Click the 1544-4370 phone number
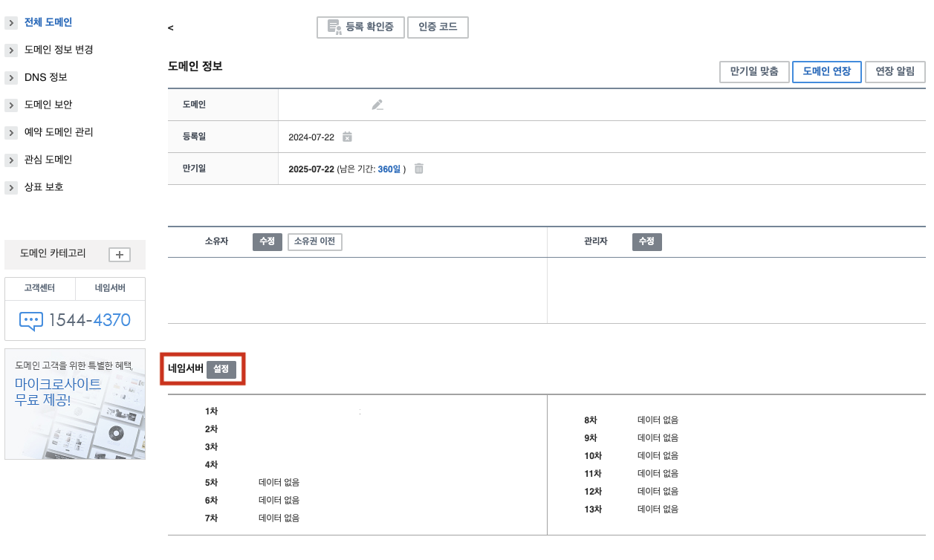Screen dimensions: 934x560 point(90,321)
